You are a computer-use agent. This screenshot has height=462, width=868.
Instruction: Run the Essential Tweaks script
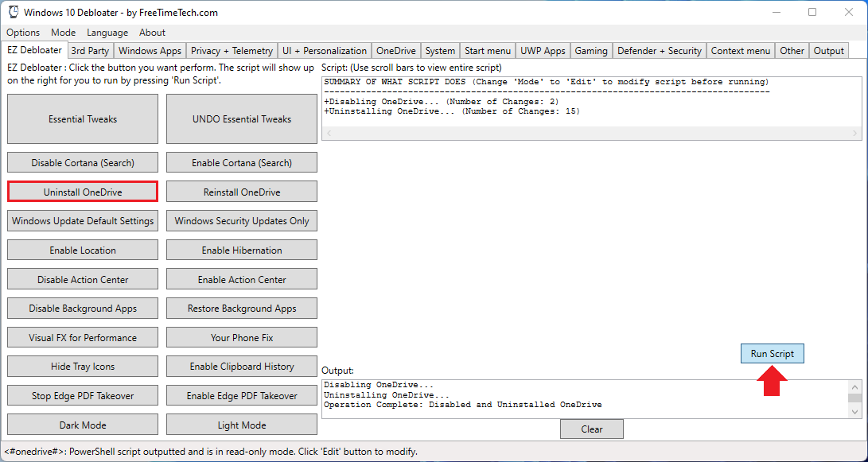pos(82,118)
